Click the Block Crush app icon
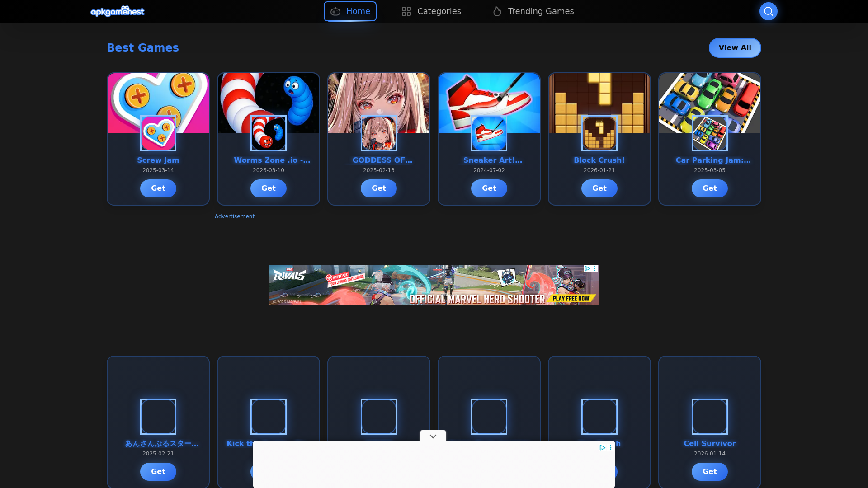 599,133
